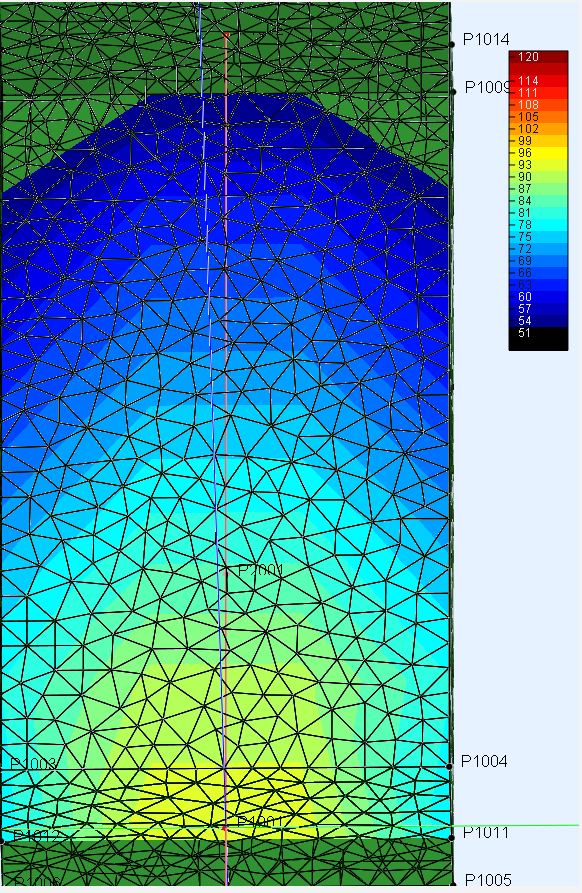The width and height of the screenshot is (582, 893).
Task: Click legend value 111
Action: click(528, 93)
